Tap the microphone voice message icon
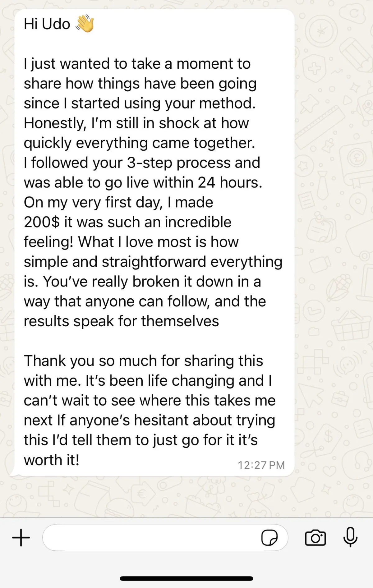The height and width of the screenshot is (588, 373). point(350,537)
